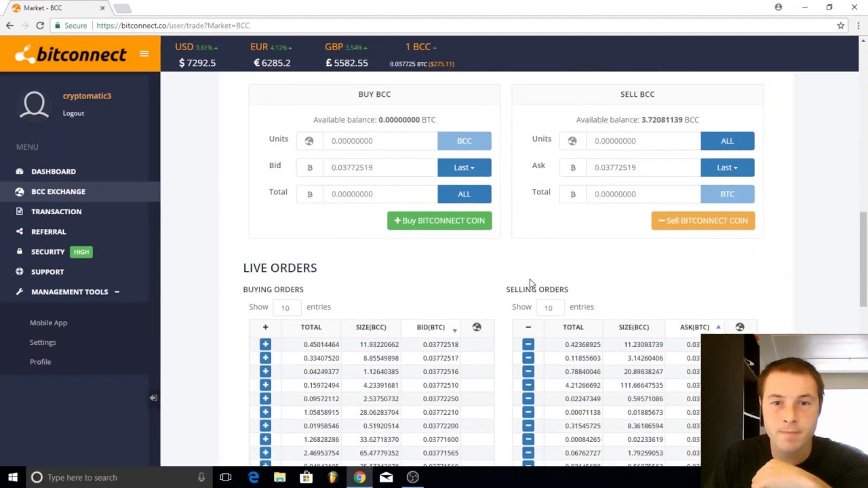Open Microsoft Edge from the taskbar
868x488 pixels.
(254, 477)
